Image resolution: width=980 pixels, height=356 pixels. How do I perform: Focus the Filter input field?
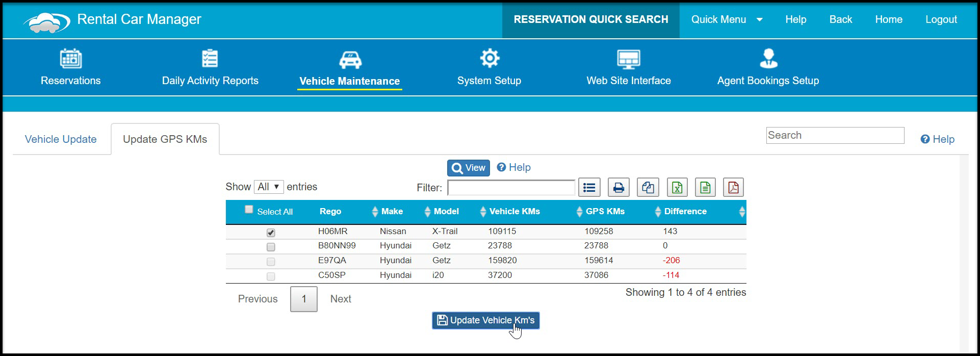[511, 188]
